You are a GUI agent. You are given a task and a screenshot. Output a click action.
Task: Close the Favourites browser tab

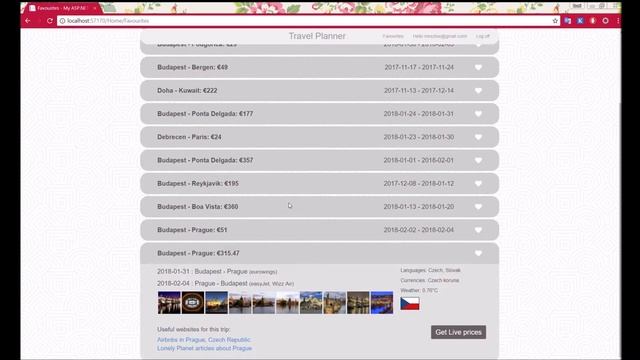coord(95,8)
